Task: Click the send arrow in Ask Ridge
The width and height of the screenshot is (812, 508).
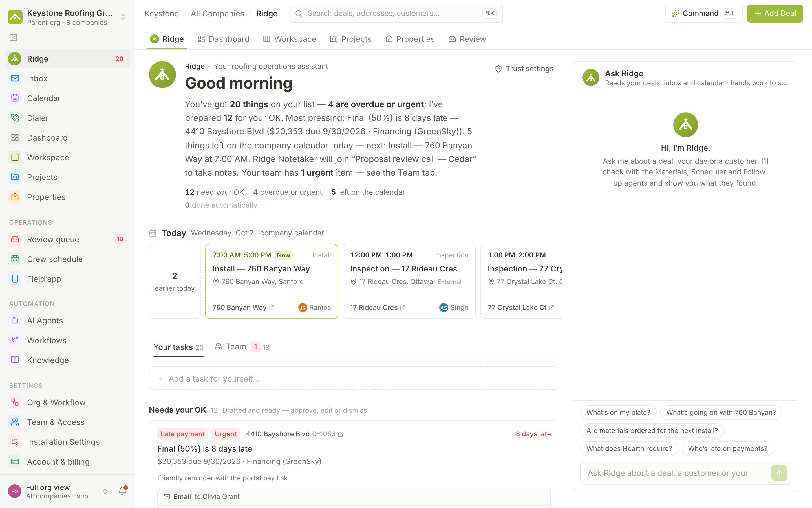Action: (x=779, y=473)
